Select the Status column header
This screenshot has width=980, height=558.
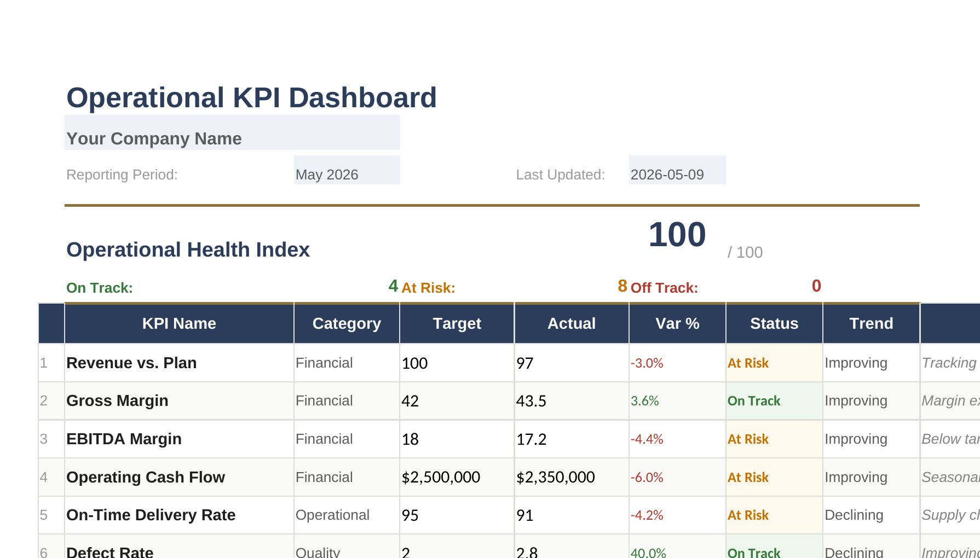(x=774, y=323)
